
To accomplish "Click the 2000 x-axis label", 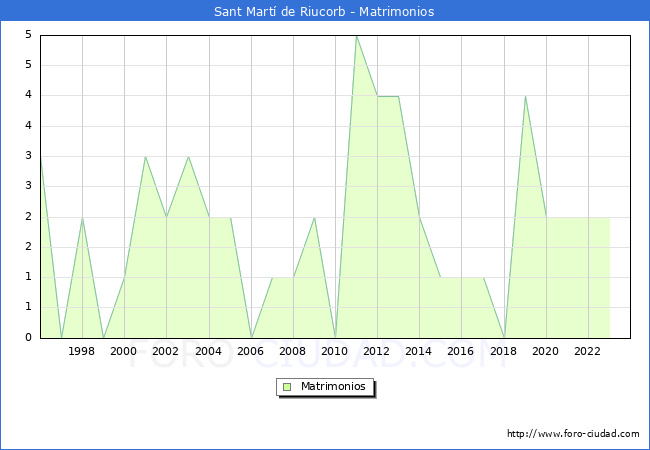I will click(124, 351).
